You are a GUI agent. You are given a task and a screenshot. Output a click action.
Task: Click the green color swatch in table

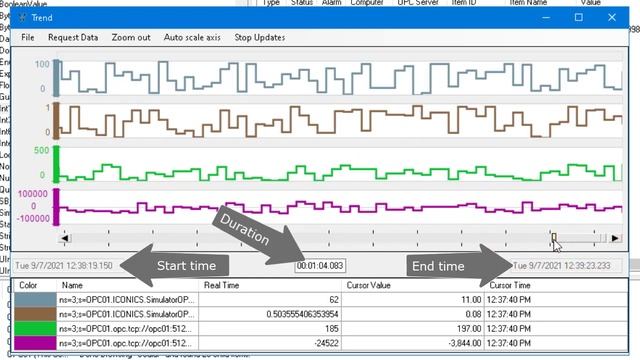click(x=35, y=329)
